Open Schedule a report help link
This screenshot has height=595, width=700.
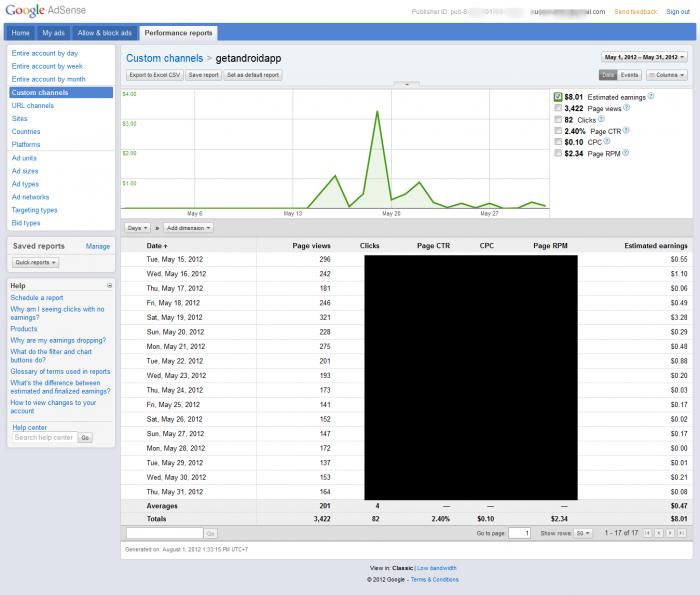pos(37,297)
